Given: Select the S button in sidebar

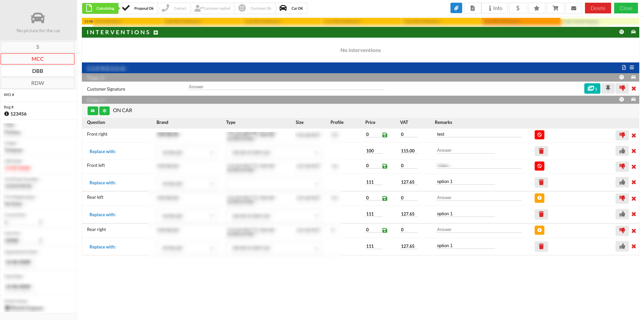Looking at the screenshot, I should [x=38, y=47].
